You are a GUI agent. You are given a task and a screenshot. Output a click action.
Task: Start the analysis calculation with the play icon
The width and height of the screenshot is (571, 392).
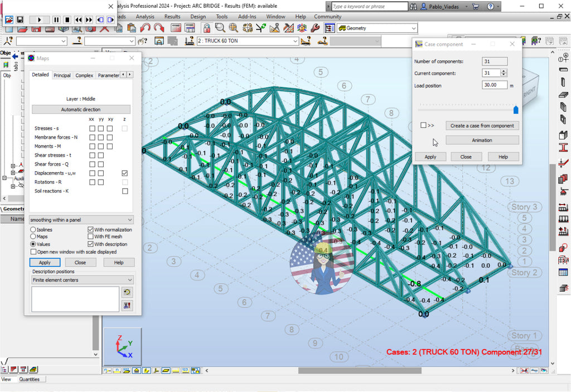coord(39,18)
